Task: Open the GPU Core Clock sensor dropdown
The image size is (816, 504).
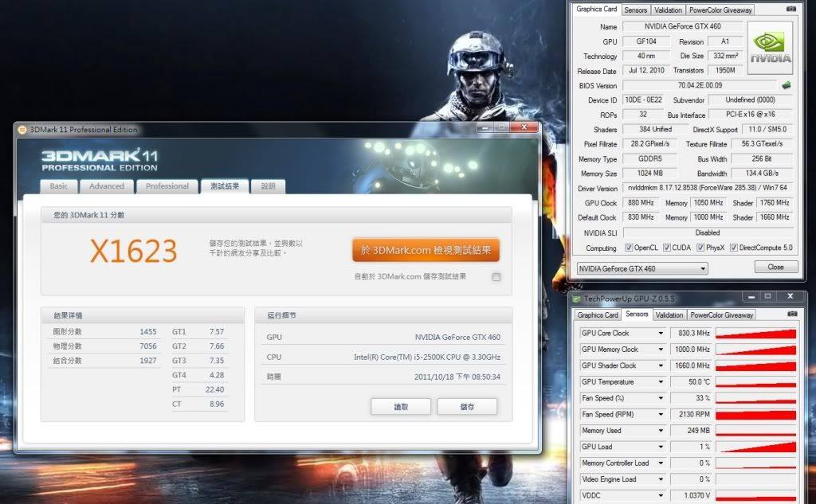Action: coord(661,333)
